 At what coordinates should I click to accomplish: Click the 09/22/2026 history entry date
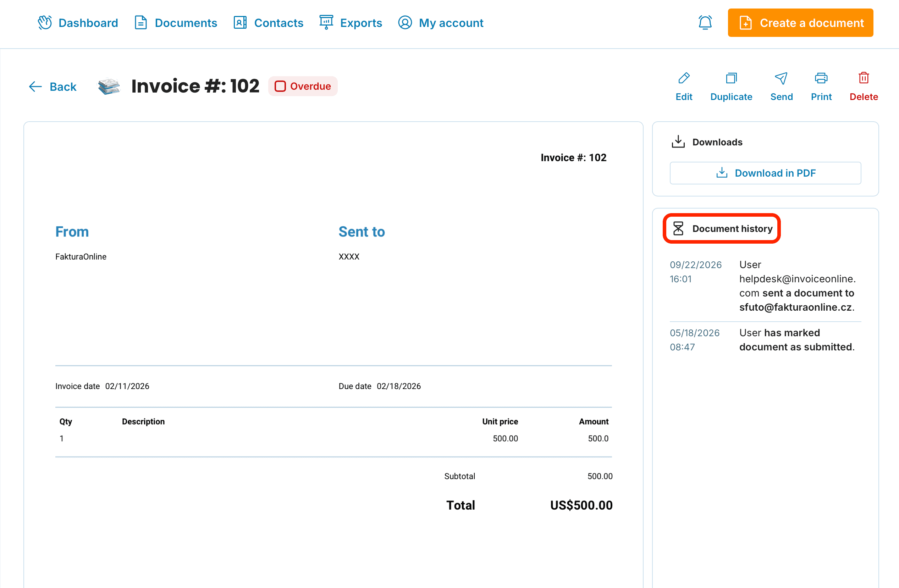(x=696, y=265)
